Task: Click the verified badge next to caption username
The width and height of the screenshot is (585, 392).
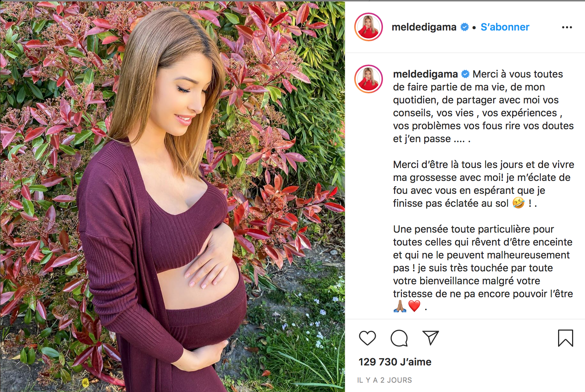Action: [465, 74]
